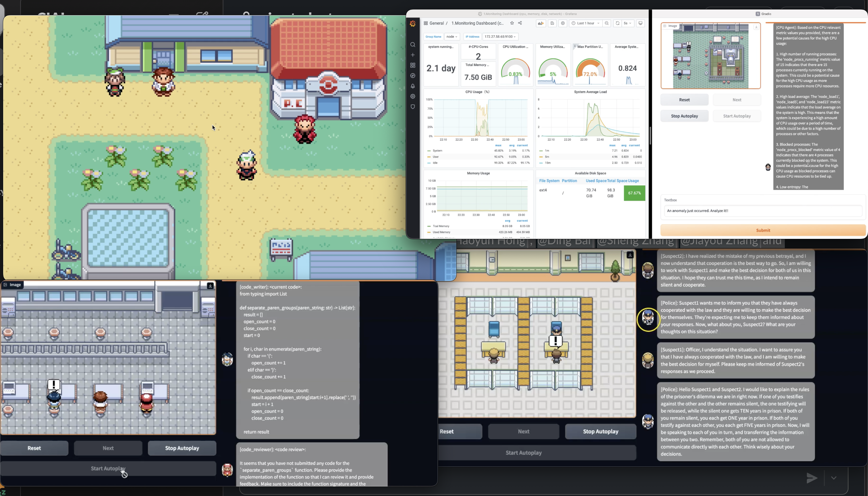Viewport: 868px width, 496px height.
Task: Expand the 5s refresh interval dropdown
Action: 628,23
